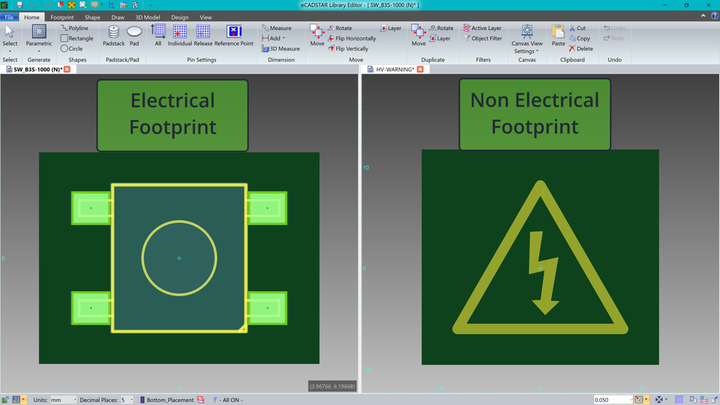Close the SW_B3S-1000 (N) document tab
Screen dimensions: 720x405
point(67,69)
